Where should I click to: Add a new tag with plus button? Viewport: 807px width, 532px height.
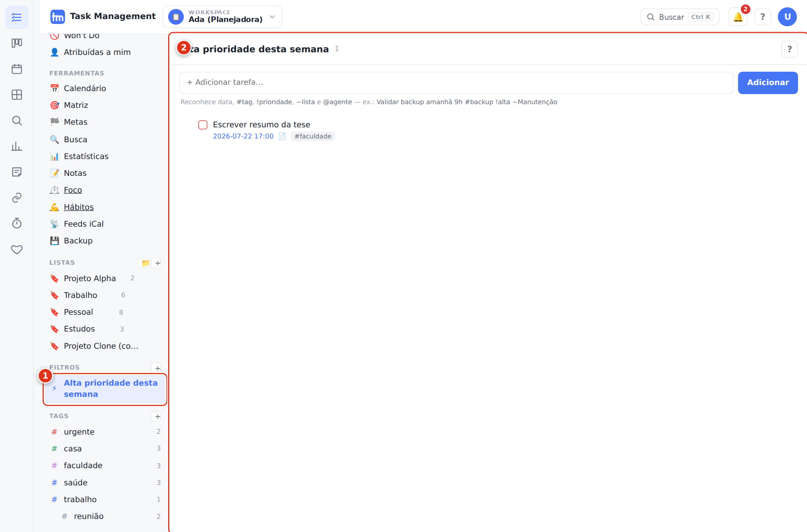point(158,417)
